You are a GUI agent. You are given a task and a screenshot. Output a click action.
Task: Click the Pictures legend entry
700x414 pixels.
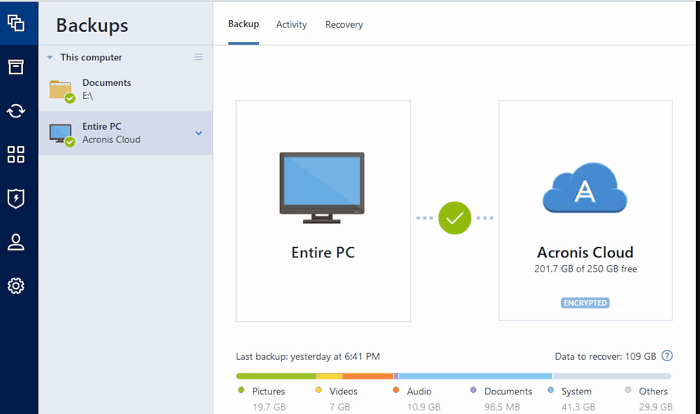262,391
